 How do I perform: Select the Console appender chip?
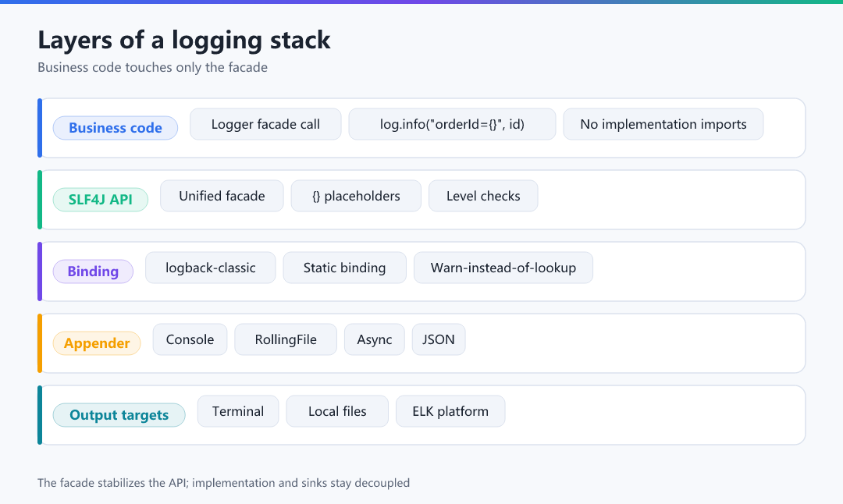pos(190,339)
